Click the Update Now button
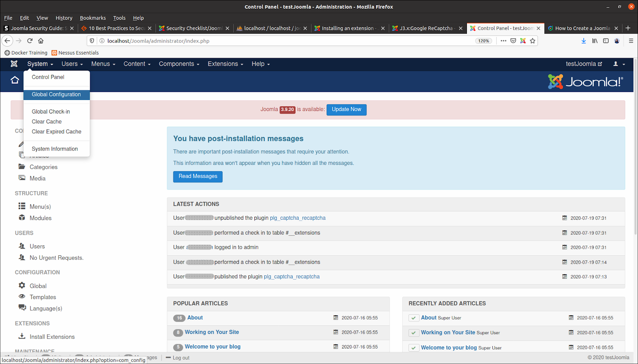 point(347,110)
